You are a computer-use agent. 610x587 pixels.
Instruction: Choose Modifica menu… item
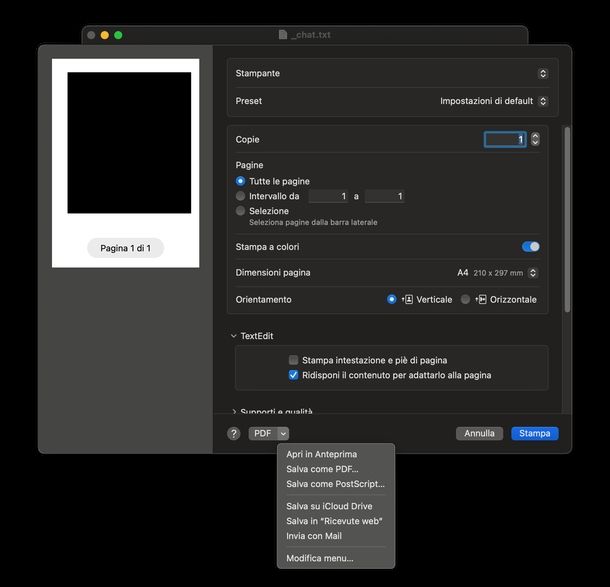click(320, 558)
